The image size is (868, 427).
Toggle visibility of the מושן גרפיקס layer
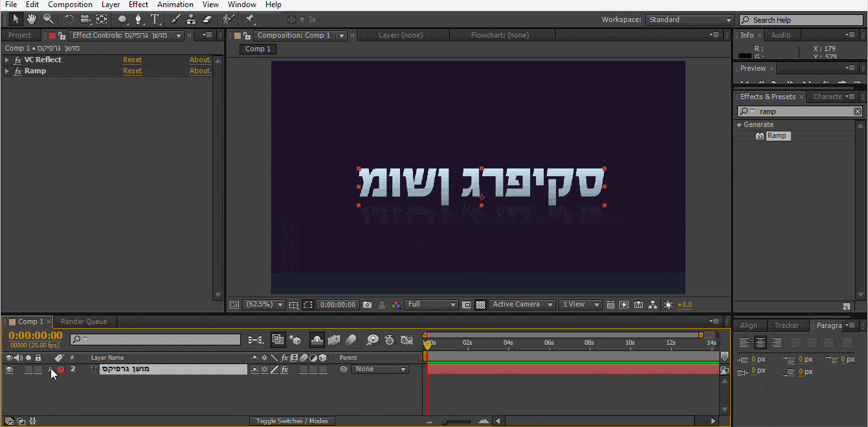8,369
